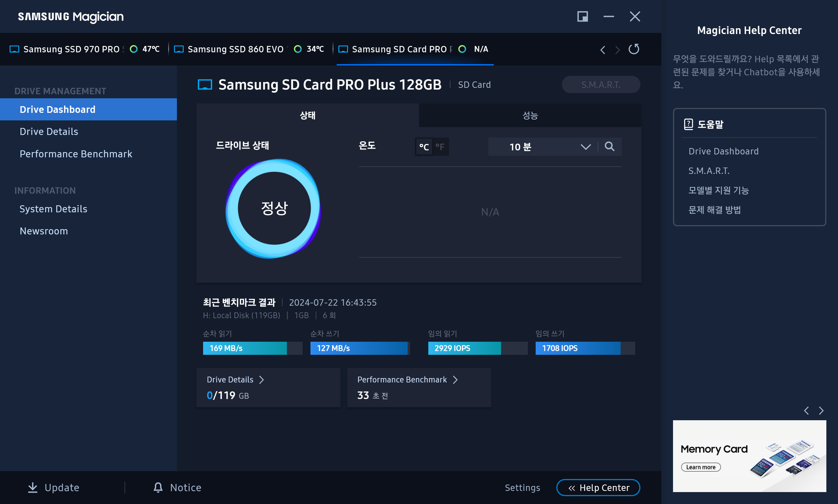Click the H: Local Disk (119GB) text
The height and width of the screenshot is (504, 838).
(242, 315)
